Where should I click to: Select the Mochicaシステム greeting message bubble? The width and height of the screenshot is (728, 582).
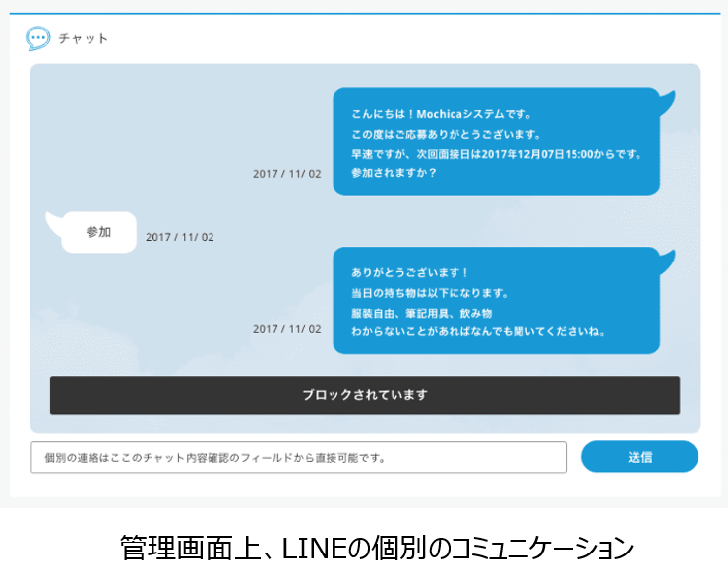point(497,142)
